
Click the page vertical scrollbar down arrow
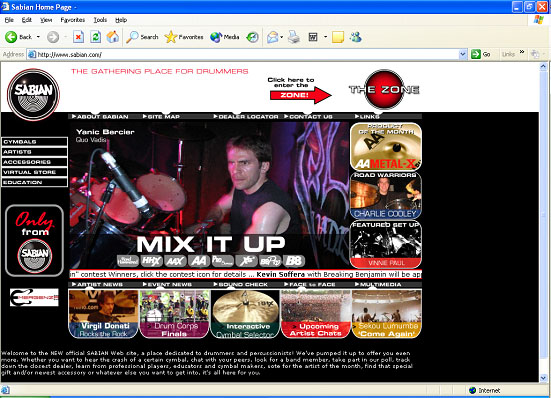(x=543, y=378)
